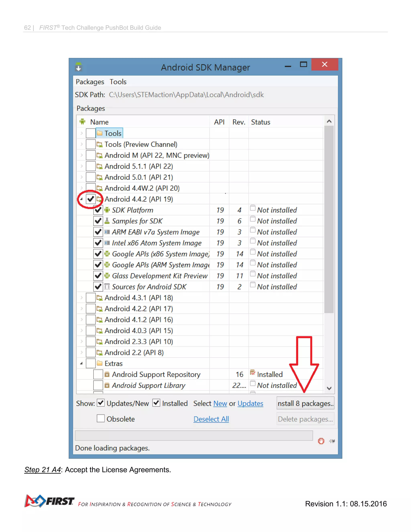Click the Google APIs ARM System Image icon
Viewport: 411px width, 532px height.
(107, 265)
